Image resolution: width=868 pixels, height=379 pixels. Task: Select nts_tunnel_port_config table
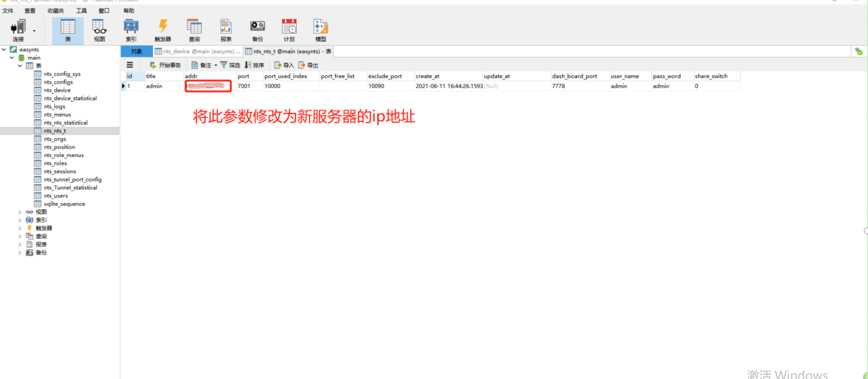(x=73, y=179)
